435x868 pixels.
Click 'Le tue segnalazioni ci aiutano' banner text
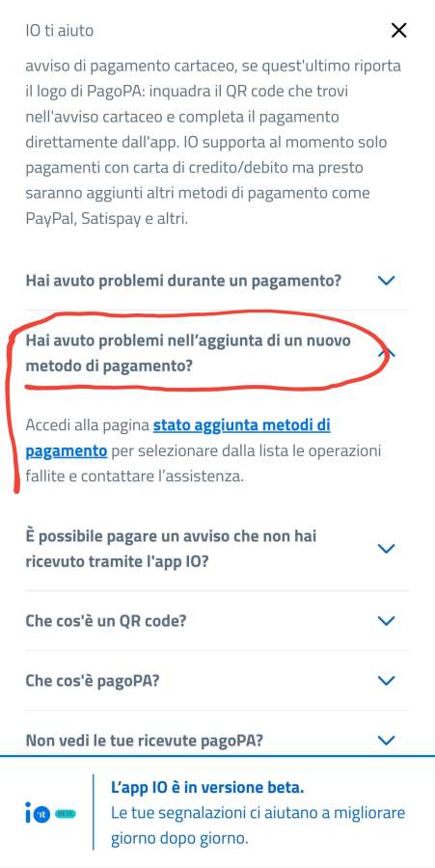(x=258, y=826)
